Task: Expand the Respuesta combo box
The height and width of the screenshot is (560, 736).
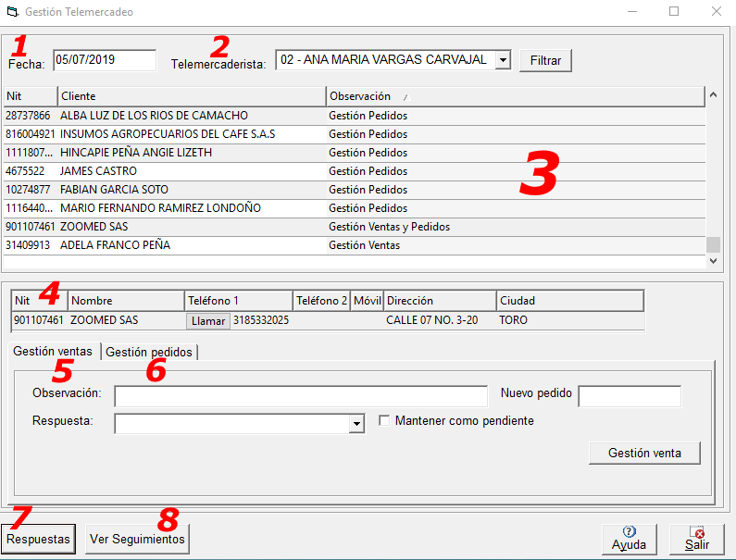Action: [357, 424]
